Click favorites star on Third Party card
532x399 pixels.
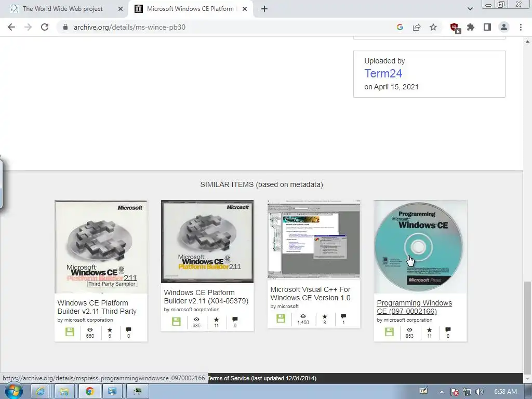click(x=110, y=329)
